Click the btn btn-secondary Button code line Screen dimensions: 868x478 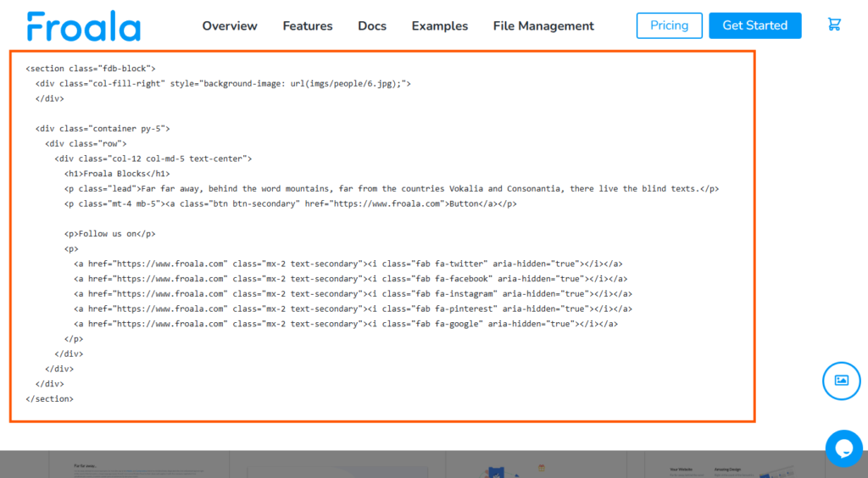[x=291, y=203]
